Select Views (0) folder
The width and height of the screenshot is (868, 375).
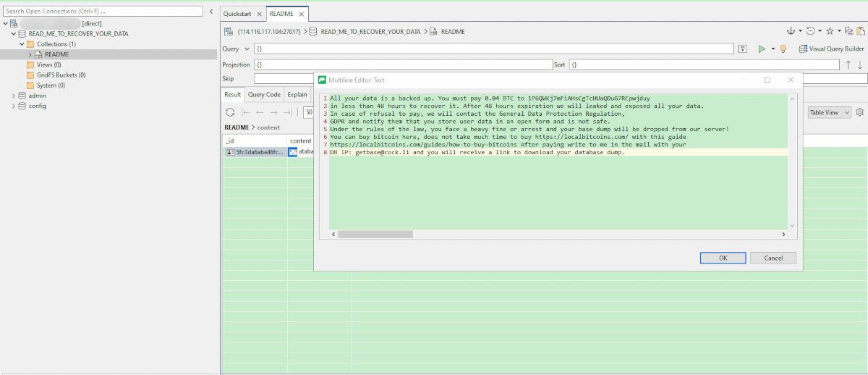click(48, 64)
